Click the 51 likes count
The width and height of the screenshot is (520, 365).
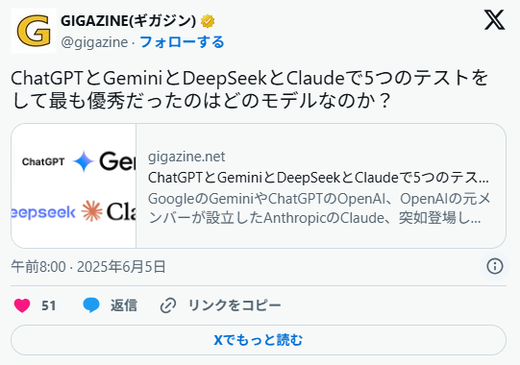(49, 306)
